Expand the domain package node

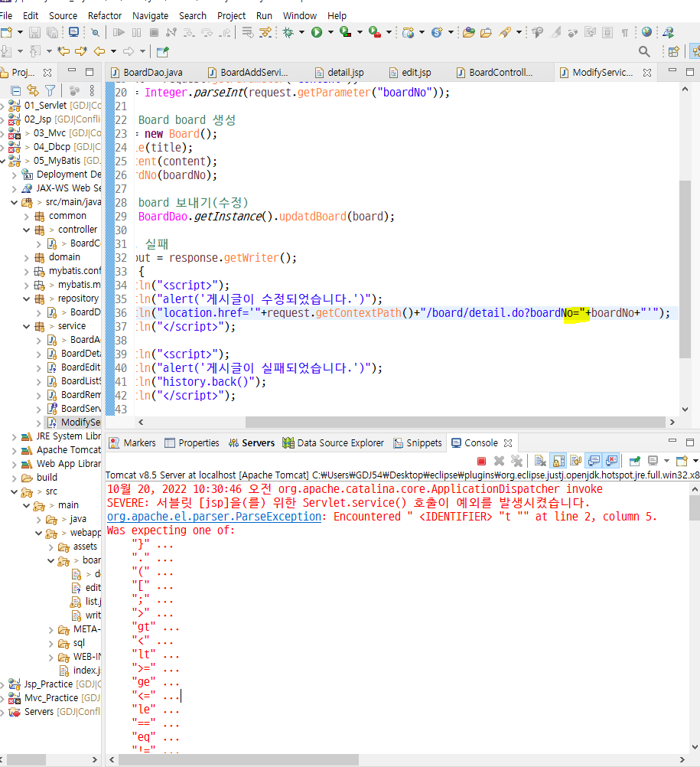(x=27, y=257)
